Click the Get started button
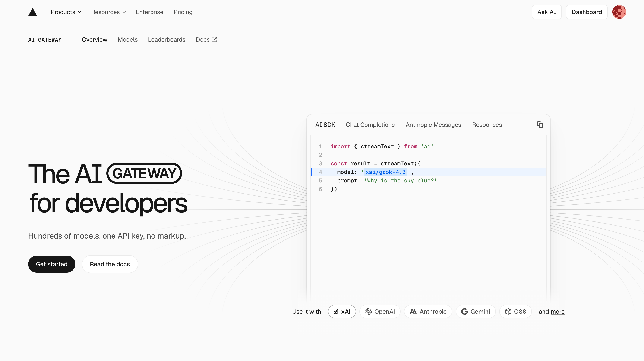Screen dimensions: 644x361 point(51,264)
